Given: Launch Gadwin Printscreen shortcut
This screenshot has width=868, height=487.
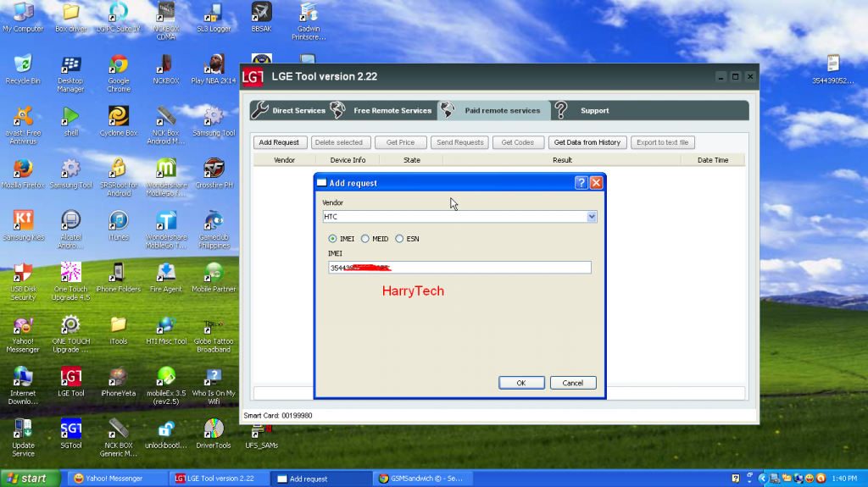Looking at the screenshot, I should point(309,21).
